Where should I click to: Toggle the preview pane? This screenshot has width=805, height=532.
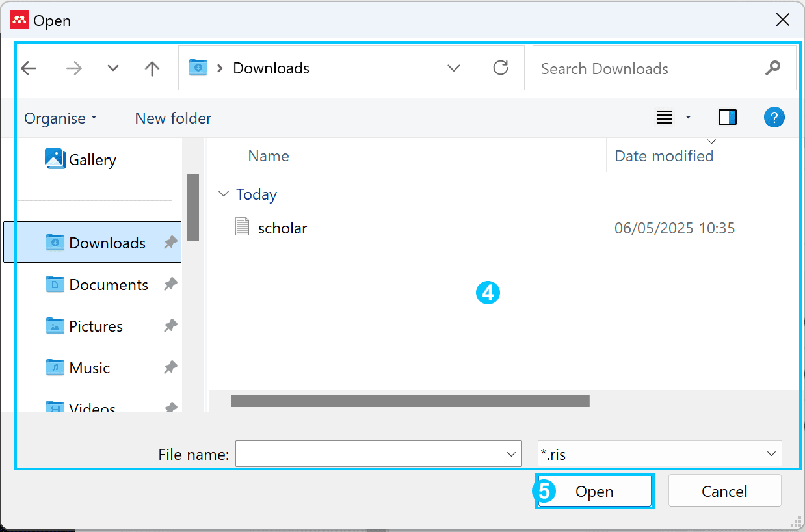point(727,118)
